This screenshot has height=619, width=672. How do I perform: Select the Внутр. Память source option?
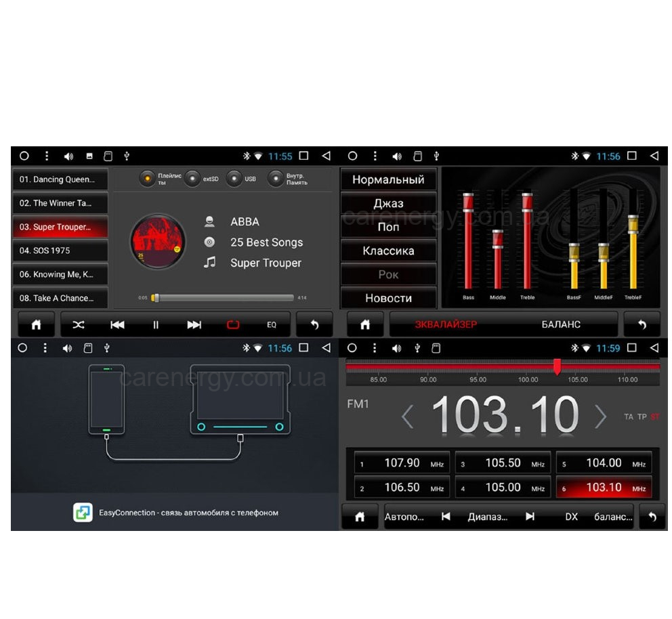[x=276, y=179]
